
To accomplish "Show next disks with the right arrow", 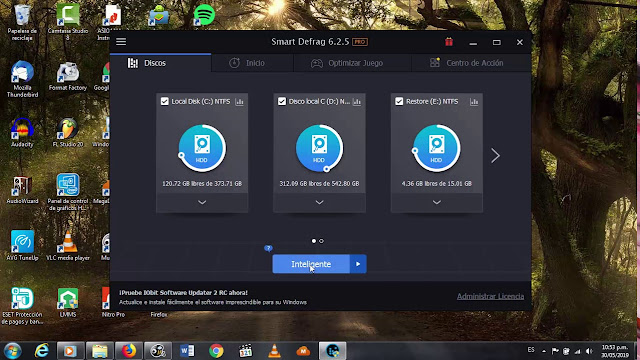I will point(495,156).
